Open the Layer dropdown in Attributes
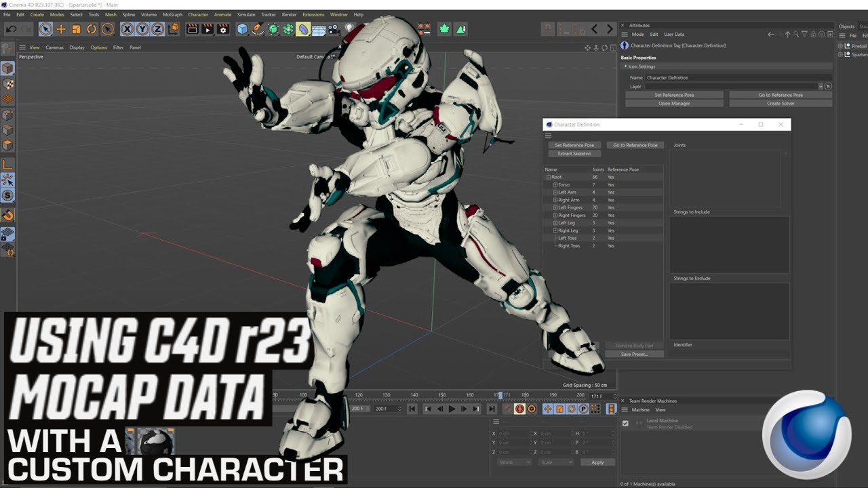This screenshot has width=868, height=488. (821, 86)
